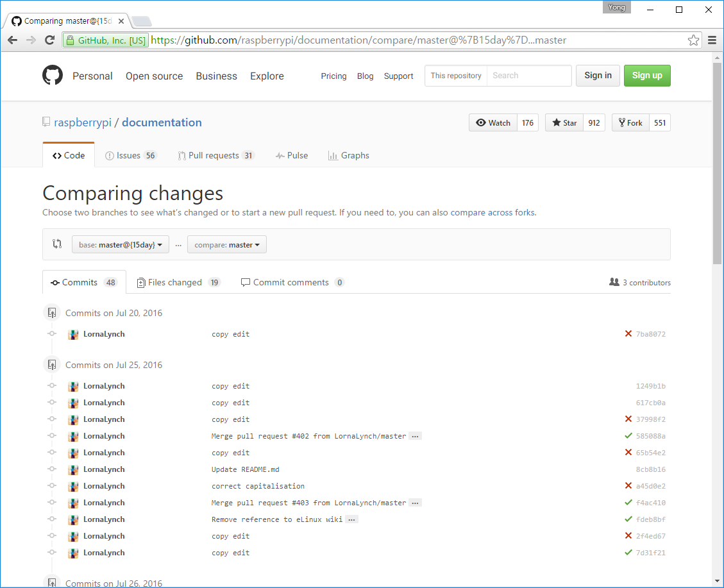Viewport: 724px width, 588px height.
Task: Bookmark this page with the star icon
Action: pyautogui.click(x=693, y=40)
